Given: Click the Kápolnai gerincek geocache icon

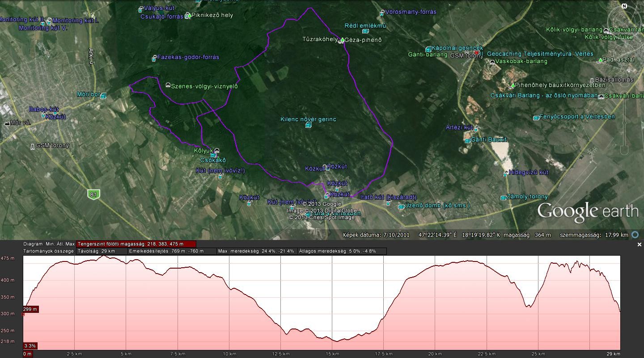Looking at the screenshot, I should tap(428, 49).
